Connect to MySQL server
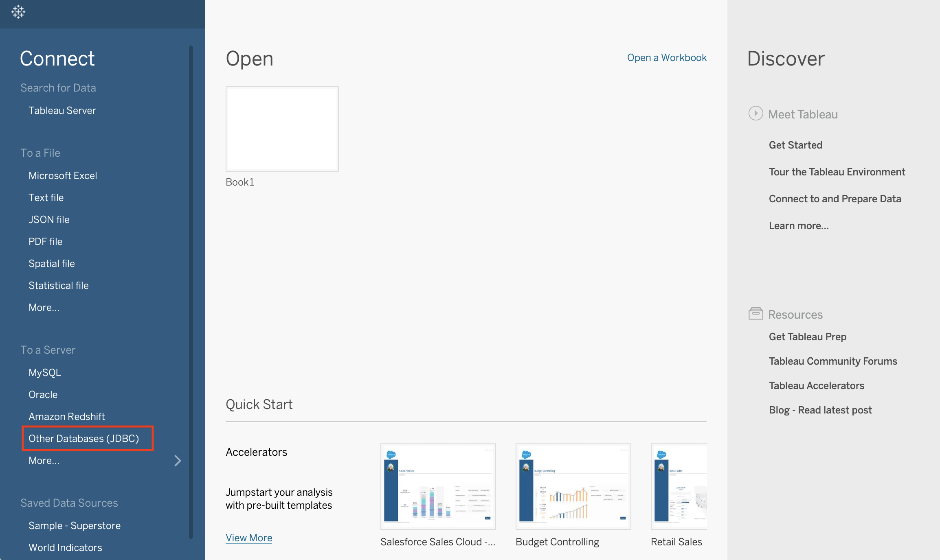Viewport: 940px width, 560px height. tap(44, 372)
